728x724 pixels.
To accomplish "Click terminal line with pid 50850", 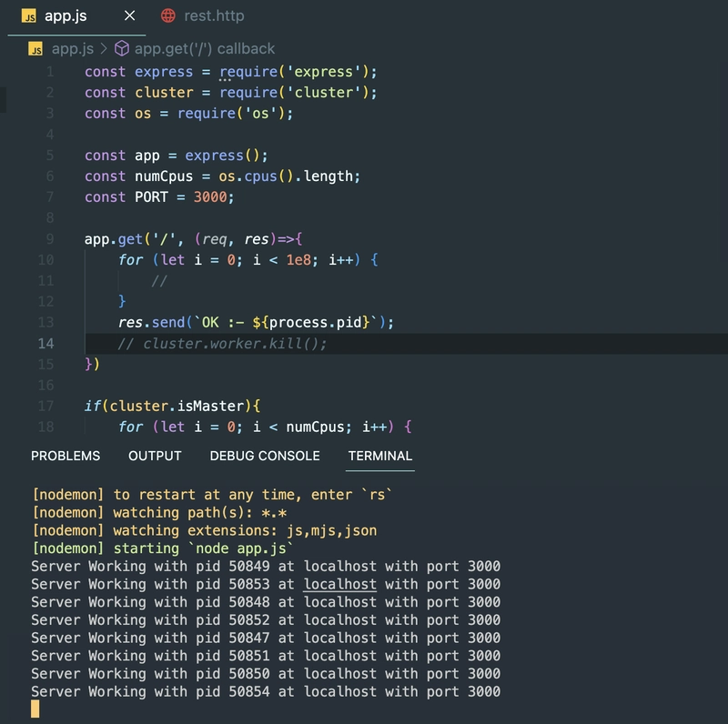I will pos(266,673).
